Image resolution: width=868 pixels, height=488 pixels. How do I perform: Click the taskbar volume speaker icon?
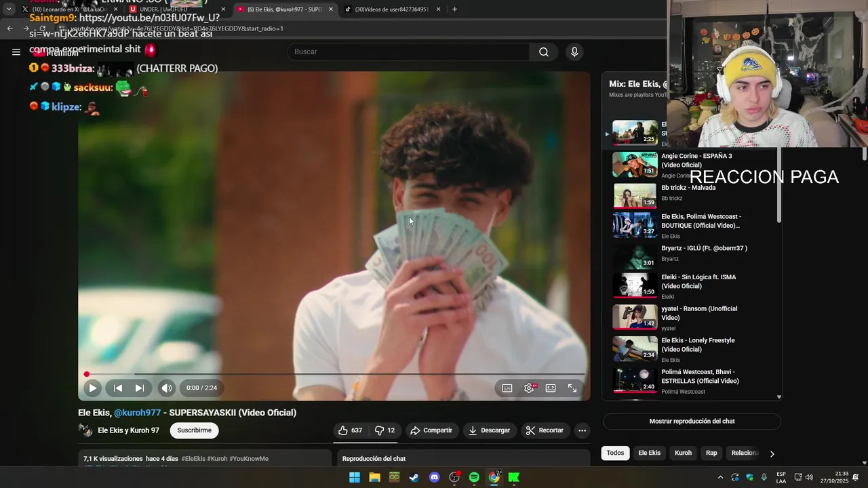point(809,477)
